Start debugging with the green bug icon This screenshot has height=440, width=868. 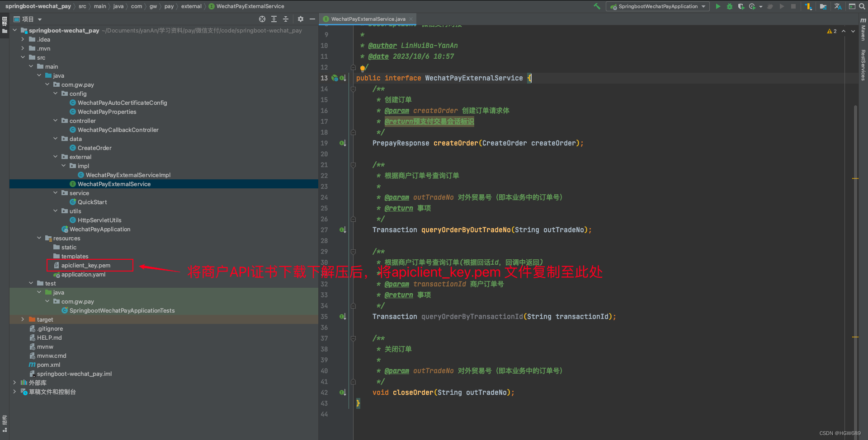(729, 6)
